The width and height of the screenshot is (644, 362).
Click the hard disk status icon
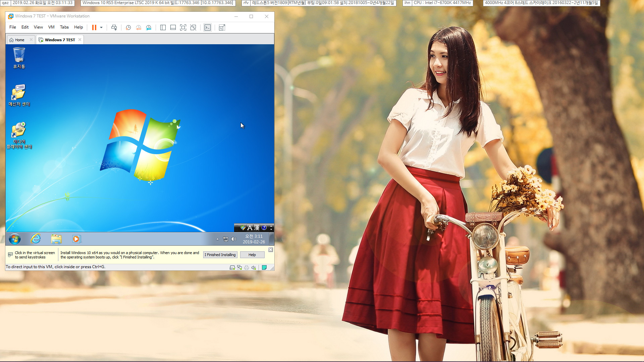tap(232, 267)
